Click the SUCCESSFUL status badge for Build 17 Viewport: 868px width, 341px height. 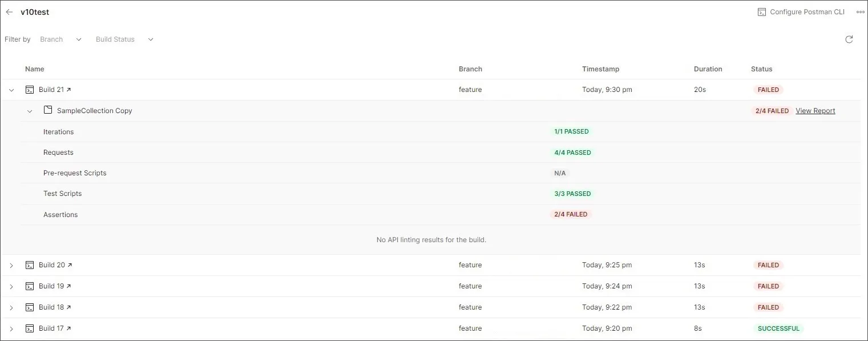778,328
